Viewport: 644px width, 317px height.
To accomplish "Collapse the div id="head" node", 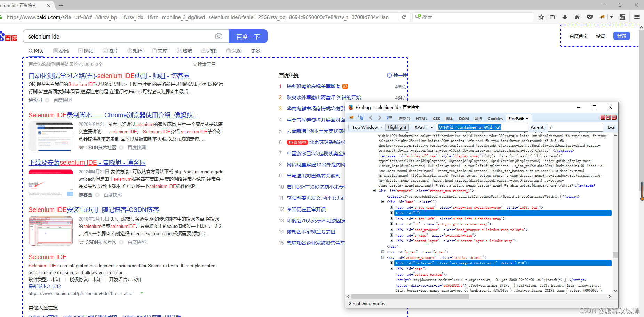I will tap(383, 202).
